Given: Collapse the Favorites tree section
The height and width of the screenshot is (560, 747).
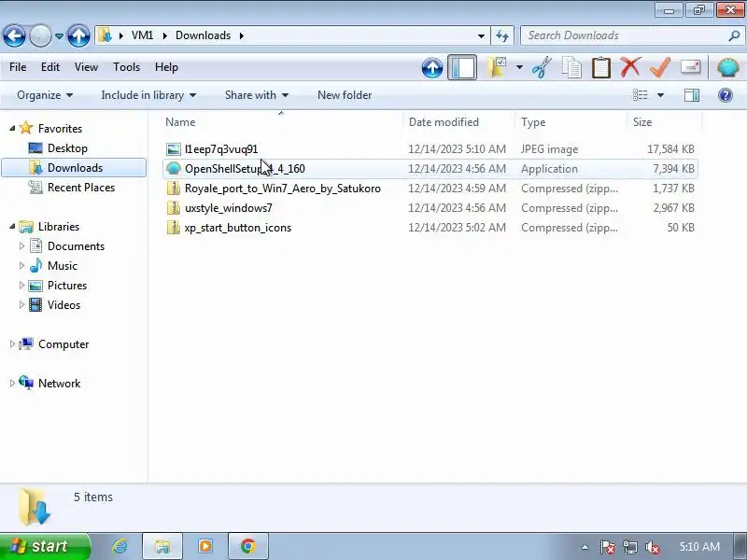Looking at the screenshot, I should point(12,128).
